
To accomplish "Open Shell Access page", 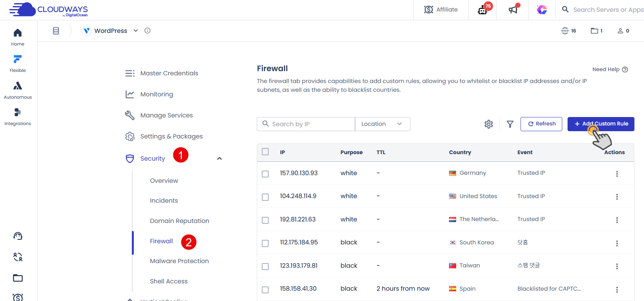I will click(169, 281).
